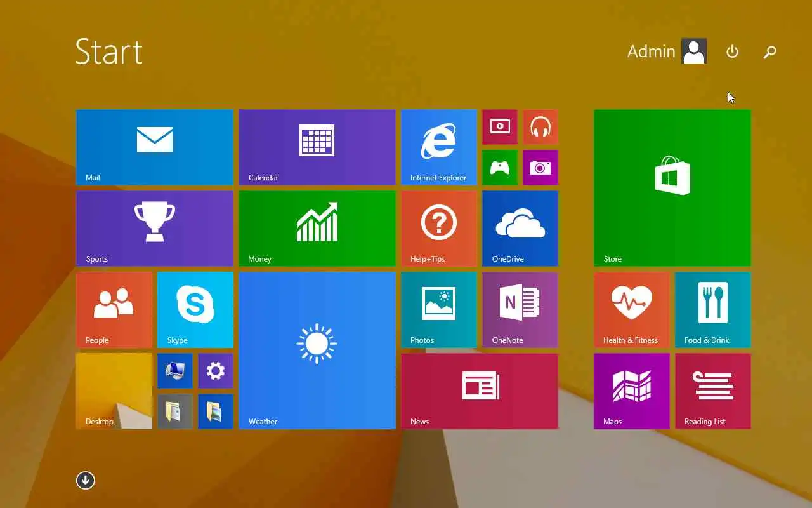Open the Admin user account menu
812x508 pixels.
point(667,51)
